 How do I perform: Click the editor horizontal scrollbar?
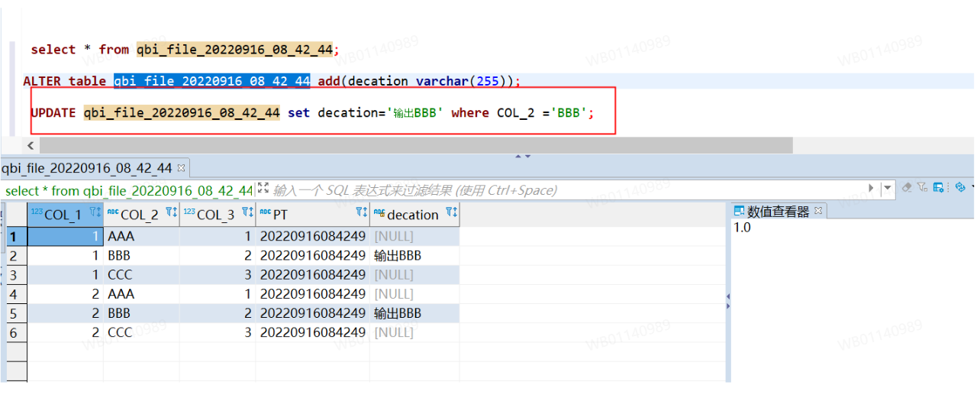point(416,145)
